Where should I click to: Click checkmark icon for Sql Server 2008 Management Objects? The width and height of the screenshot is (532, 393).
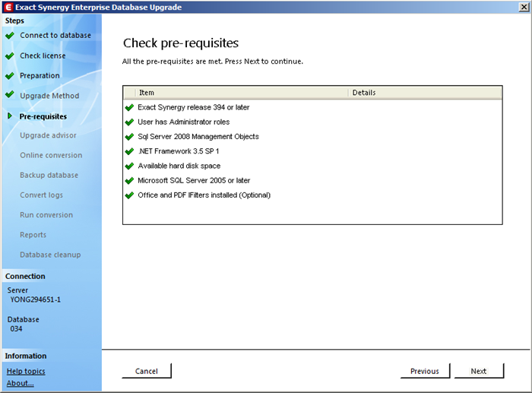(129, 137)
